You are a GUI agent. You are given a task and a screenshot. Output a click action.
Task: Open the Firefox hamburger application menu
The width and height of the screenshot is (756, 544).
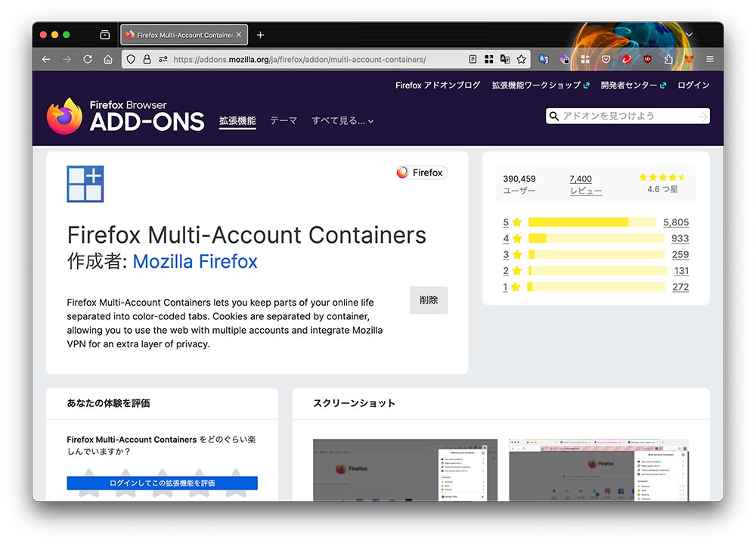click(710, 59)
